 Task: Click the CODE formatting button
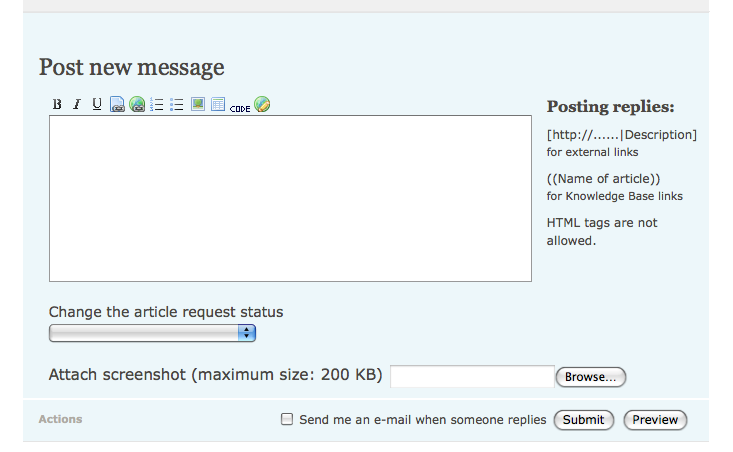coord(240,106)
